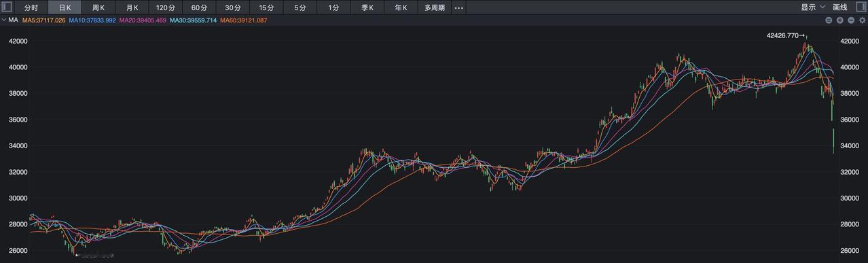Switch to the 周K weekly tab

tap(98, 7)
